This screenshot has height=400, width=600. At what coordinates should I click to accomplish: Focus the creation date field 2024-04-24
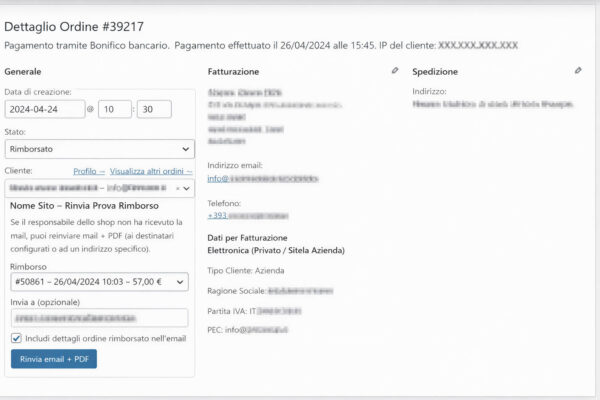(x=44, y=110)
